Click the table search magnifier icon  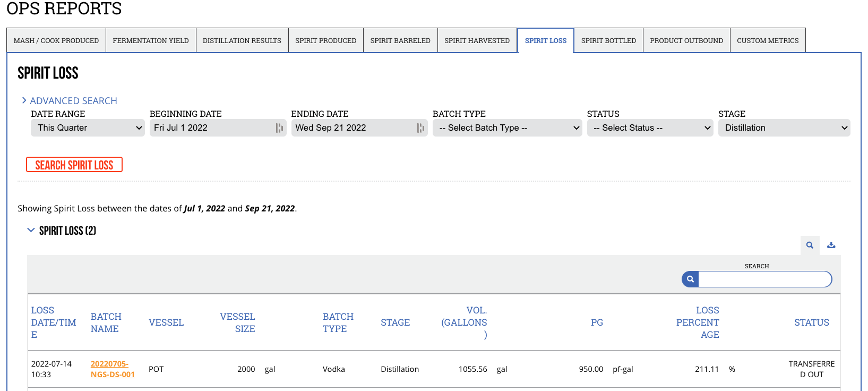tap(810, 245)
